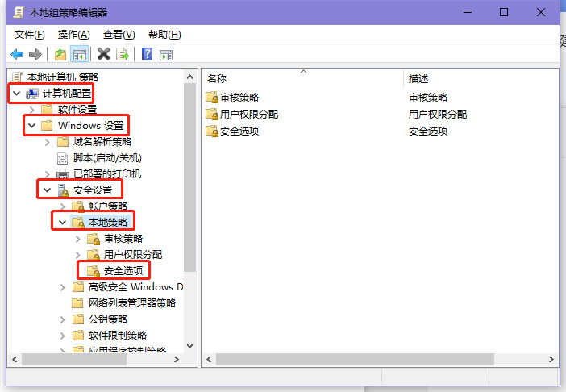Click the right pane scroll left arrow
Screen dimensions: 566x392
tap(209, 359)
